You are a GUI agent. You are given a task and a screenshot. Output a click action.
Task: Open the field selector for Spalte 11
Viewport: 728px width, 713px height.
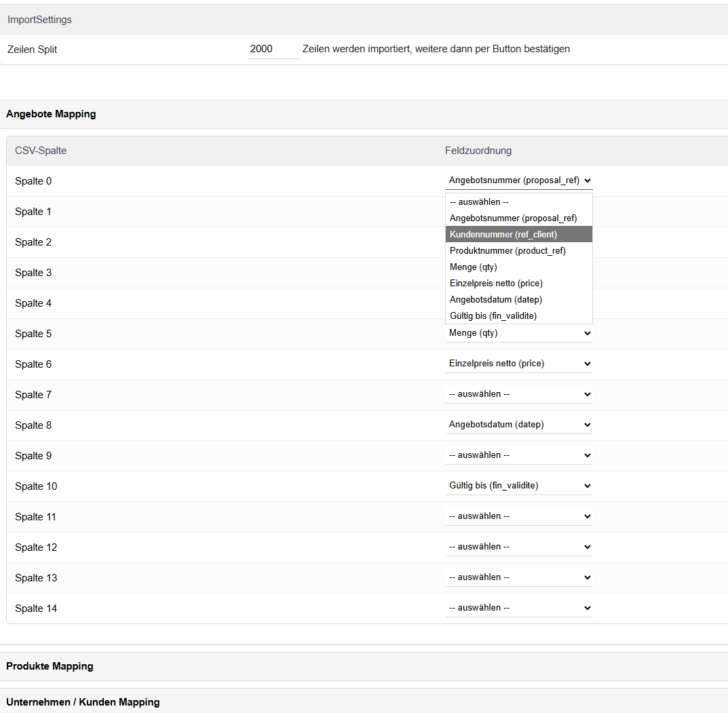[518, 516]
